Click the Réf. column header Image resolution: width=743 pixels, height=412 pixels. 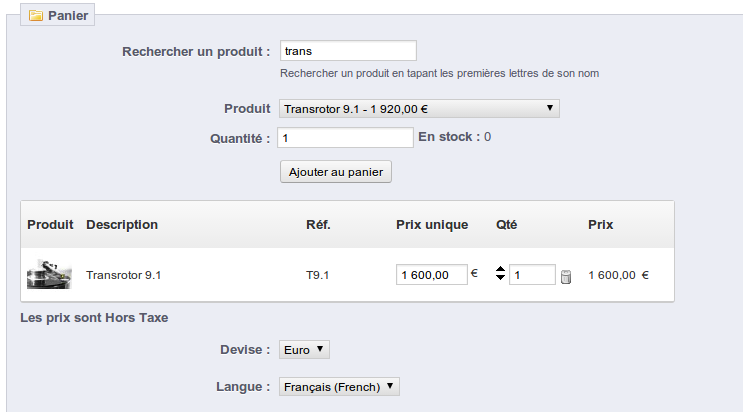pyautogui.click(x=318, y=224)
